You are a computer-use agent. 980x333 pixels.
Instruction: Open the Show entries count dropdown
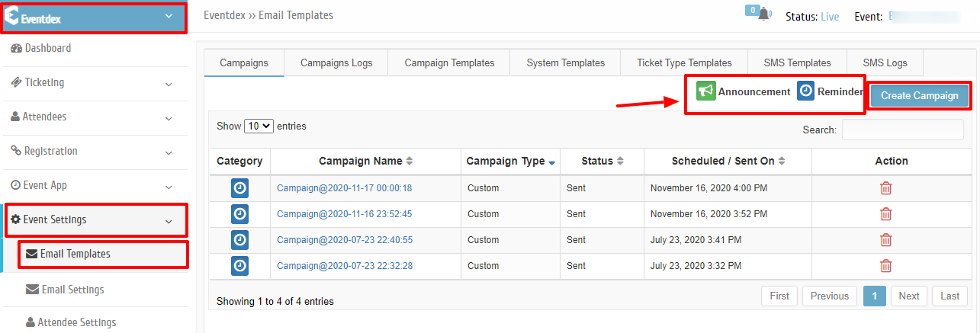pyautogui.click(x=259, y=126)
